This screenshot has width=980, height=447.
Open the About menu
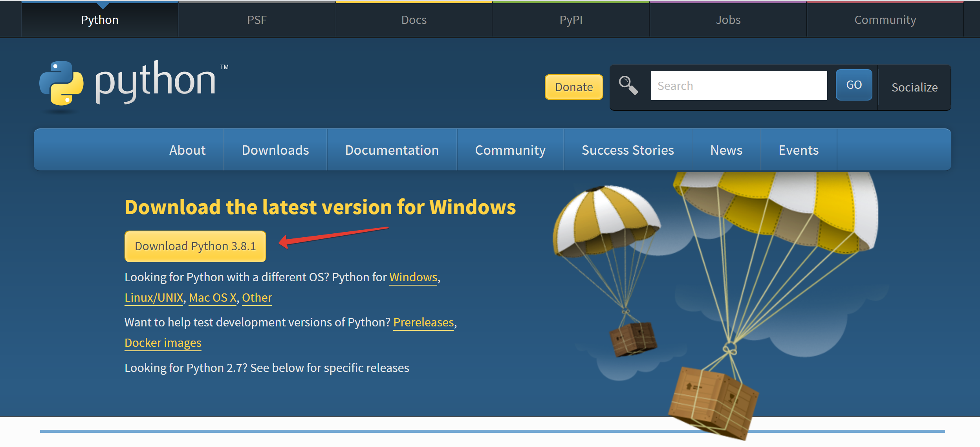(x=187, y=150)
